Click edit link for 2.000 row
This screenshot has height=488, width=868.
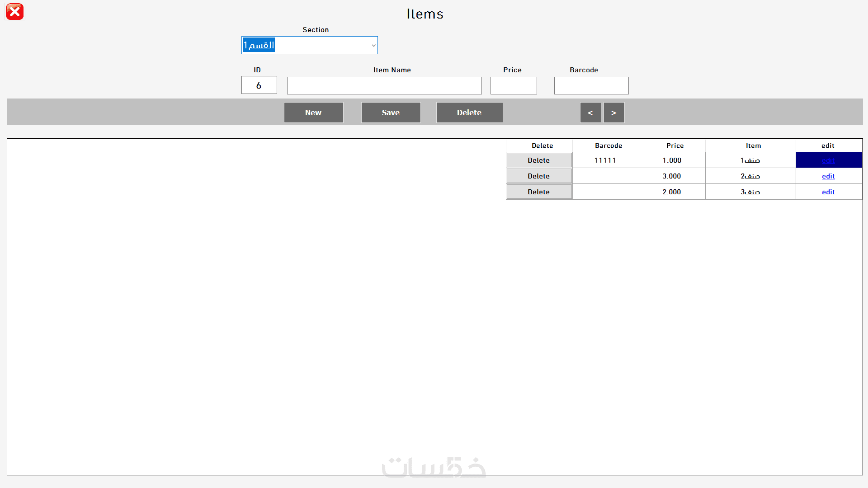click(828, 192)
